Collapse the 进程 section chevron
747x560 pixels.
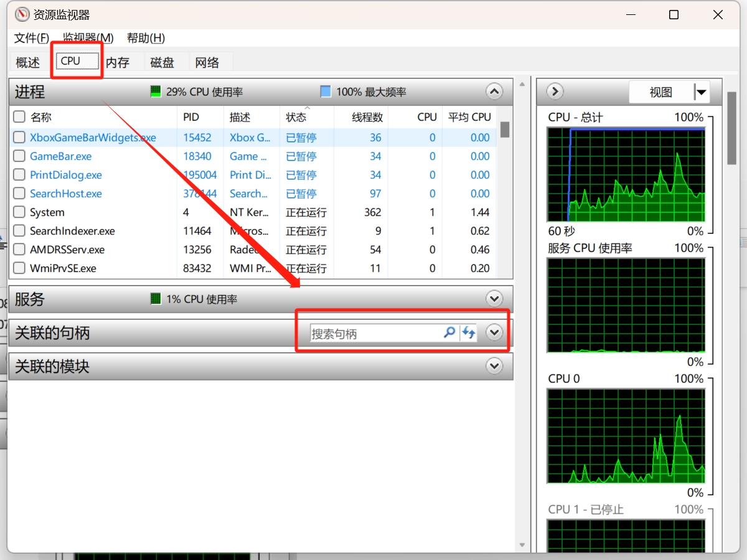(494, 92)
